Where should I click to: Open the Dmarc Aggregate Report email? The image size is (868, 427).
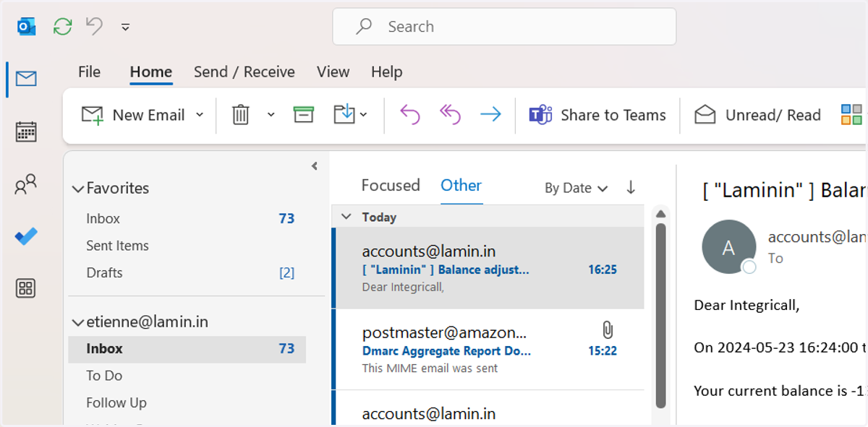488,350
